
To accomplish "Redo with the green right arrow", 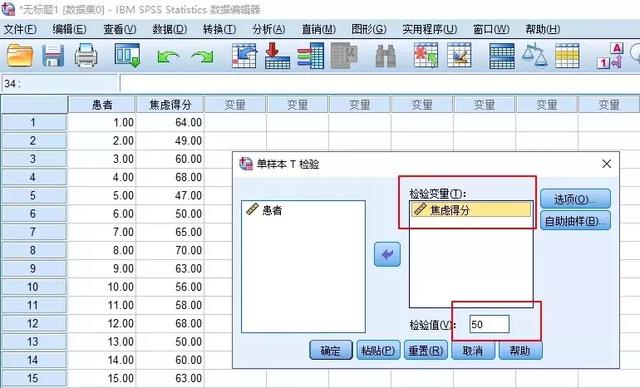I will pos(202,56).
